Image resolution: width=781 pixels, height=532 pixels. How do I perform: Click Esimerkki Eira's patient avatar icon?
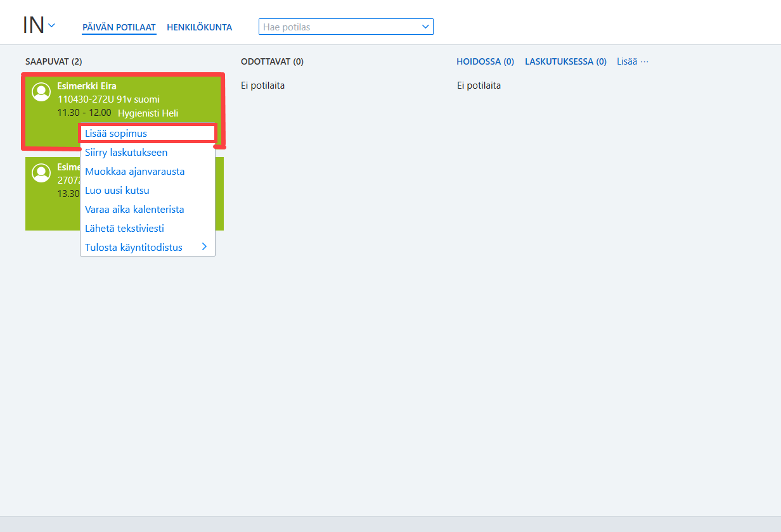coord(41,92)
